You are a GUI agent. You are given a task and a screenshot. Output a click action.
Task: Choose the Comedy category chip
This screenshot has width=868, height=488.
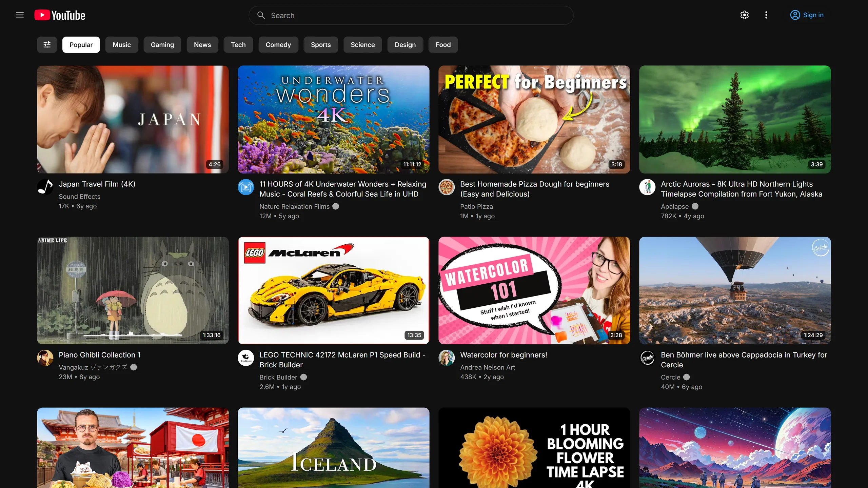(x=278, y=45)
